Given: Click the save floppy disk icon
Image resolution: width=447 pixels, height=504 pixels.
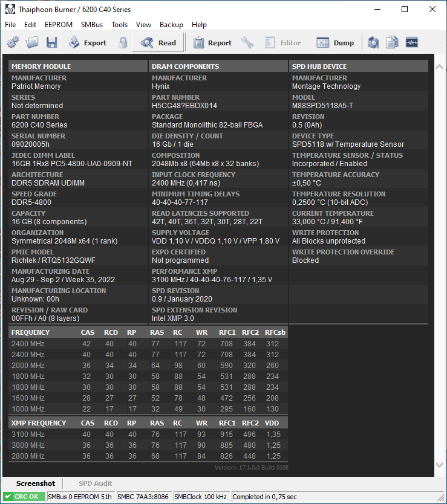Looking at the screenshot, I should point(51,42).
